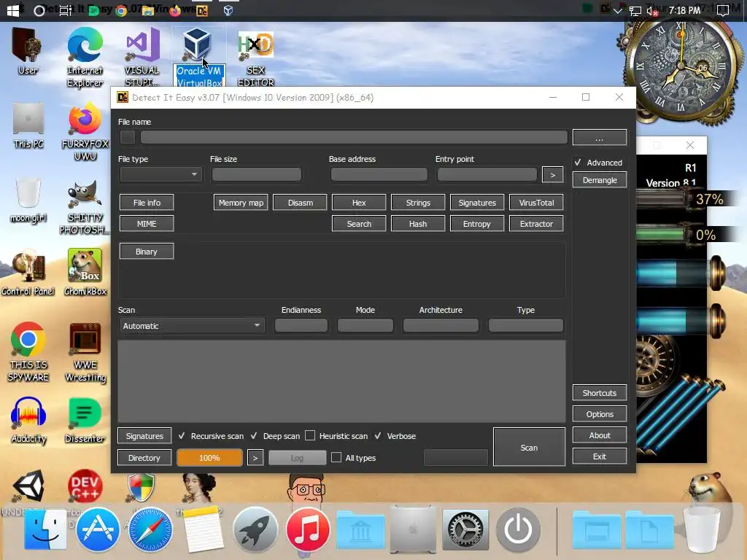Viewport: 747px width, 560px height.
Task: Click the Directory button
Action: tap(144, 458)
